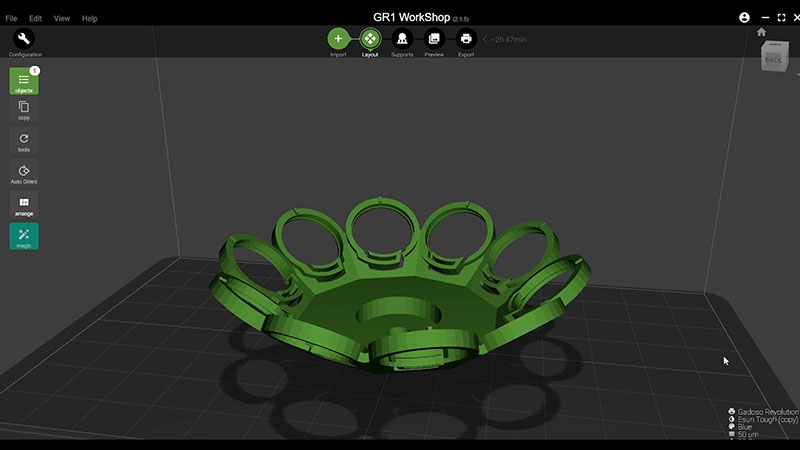This screenshot has width=800, height=450.
Task: Click the BACK face of view cube
Action: 774,58
